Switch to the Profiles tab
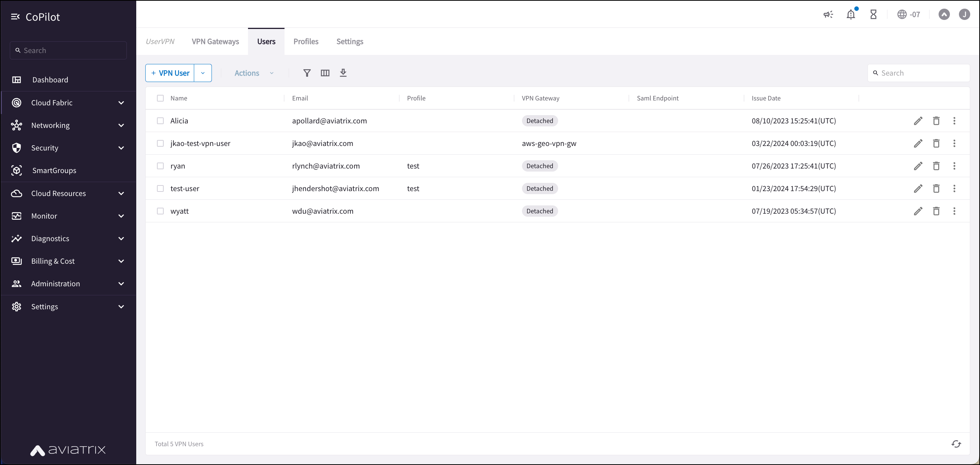 point(305,41)
